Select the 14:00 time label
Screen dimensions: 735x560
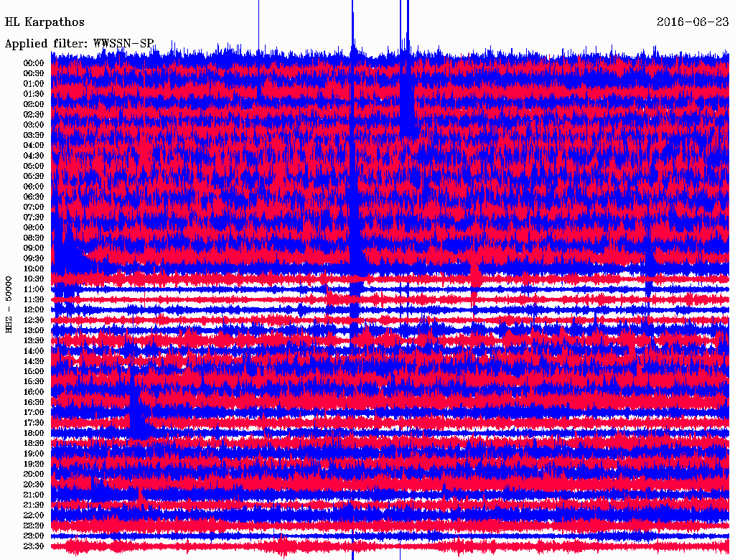pos(34,351)
